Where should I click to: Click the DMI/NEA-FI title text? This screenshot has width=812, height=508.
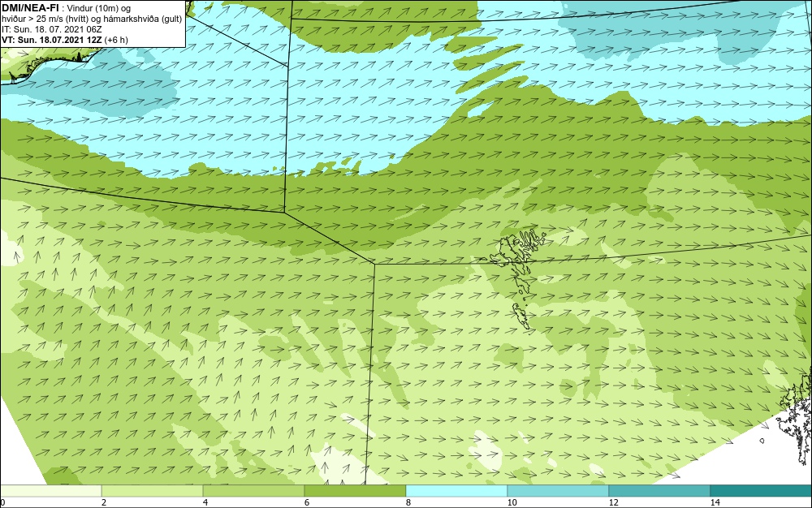click(30, 8)
